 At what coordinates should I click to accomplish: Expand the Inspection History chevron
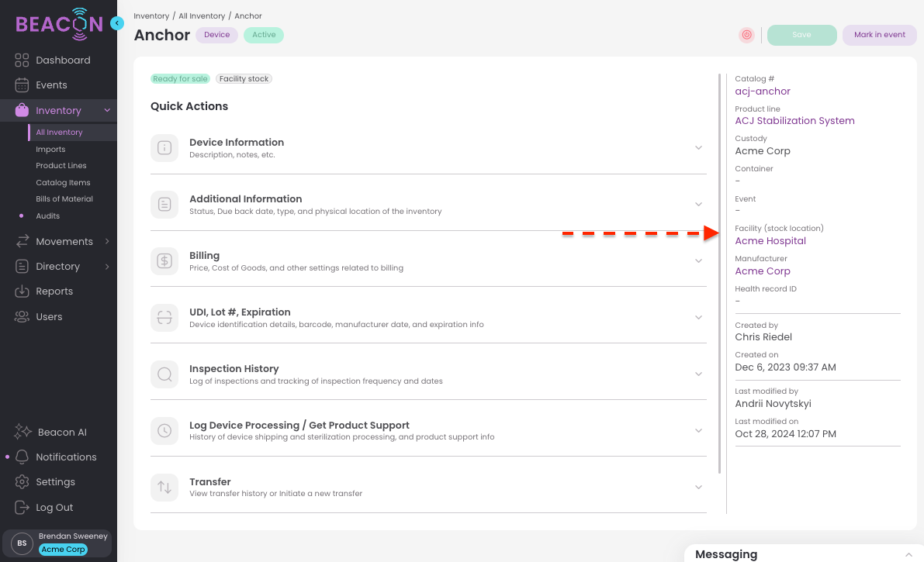(698, 374)
